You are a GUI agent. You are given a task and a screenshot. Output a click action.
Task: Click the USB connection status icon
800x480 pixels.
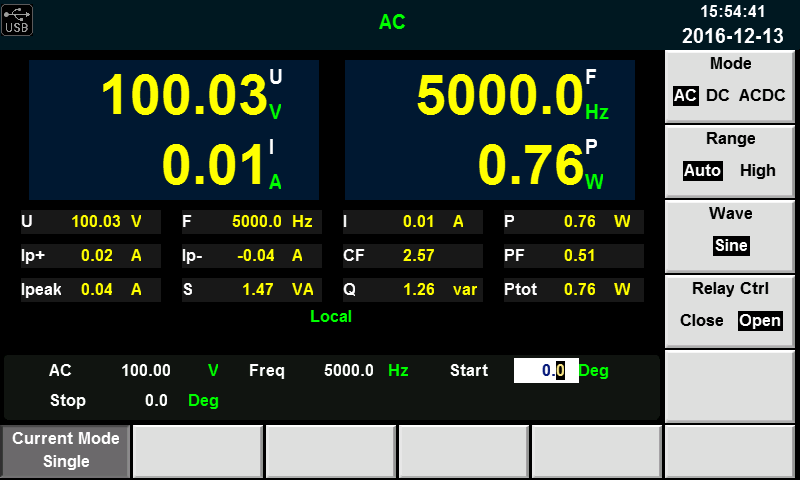[x=18, y=20]
